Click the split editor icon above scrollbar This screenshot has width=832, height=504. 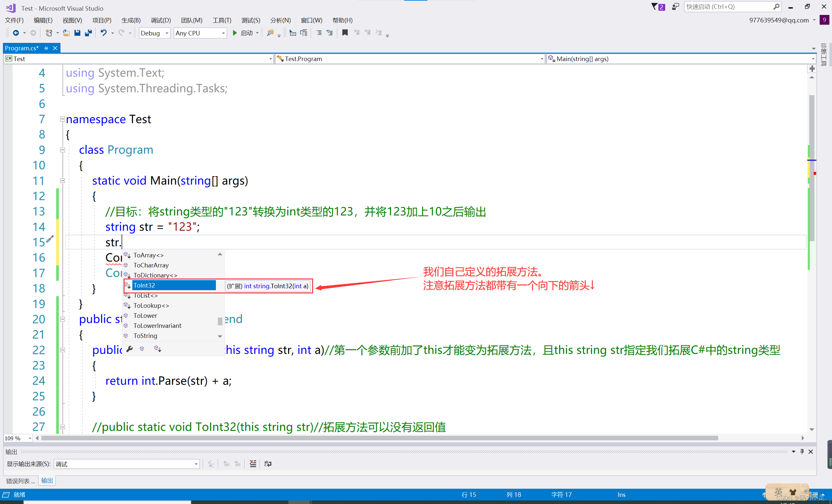(812, 69)
